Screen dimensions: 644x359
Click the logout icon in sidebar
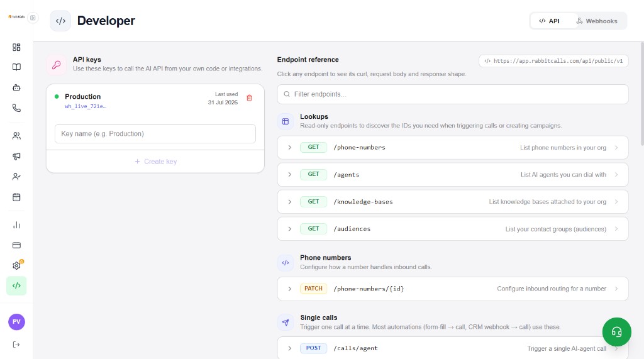click(x=16, y=344)
